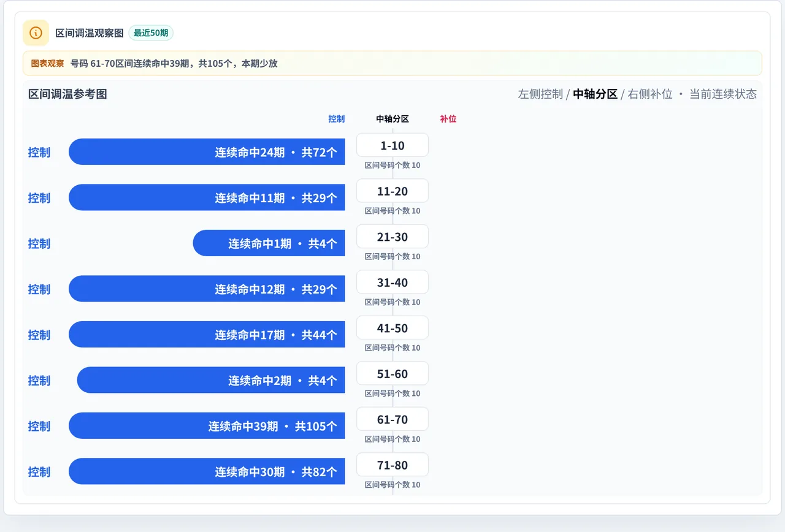Select the 31-40 range box
Viewport: 785px width, 532px height.
392,283
